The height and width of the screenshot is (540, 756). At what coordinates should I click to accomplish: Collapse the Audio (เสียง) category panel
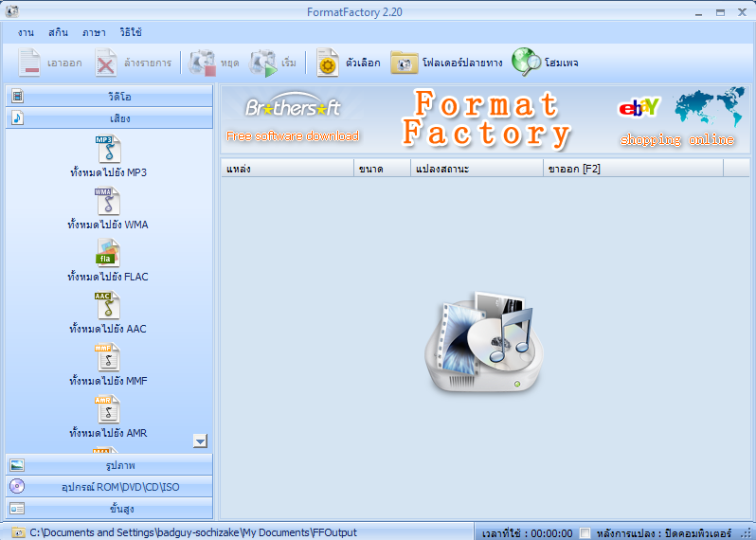coord(109,117)
